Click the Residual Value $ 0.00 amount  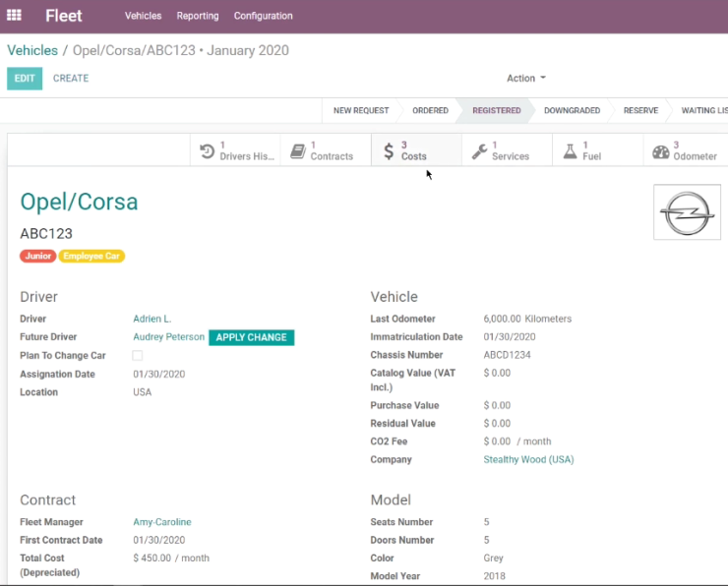coord(497,423)
